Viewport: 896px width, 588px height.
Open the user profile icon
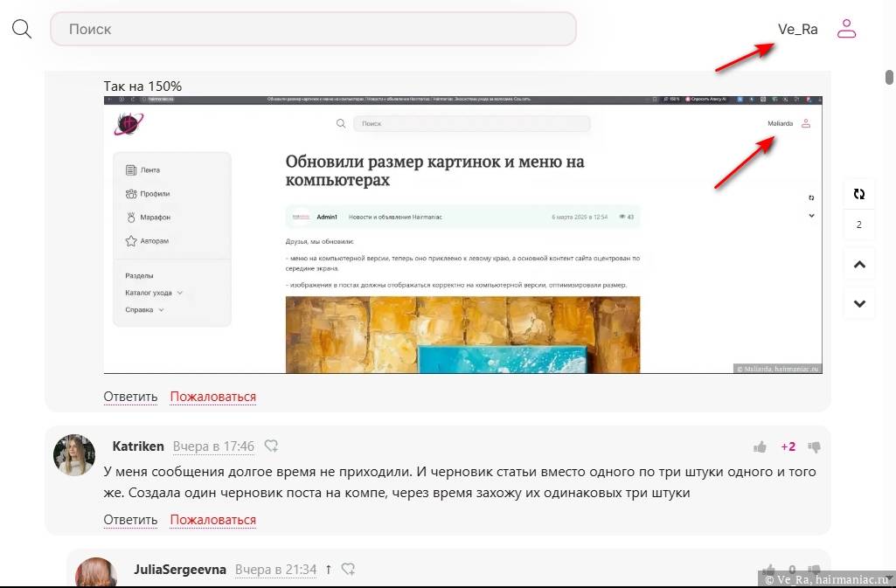[x=846, y=29]
